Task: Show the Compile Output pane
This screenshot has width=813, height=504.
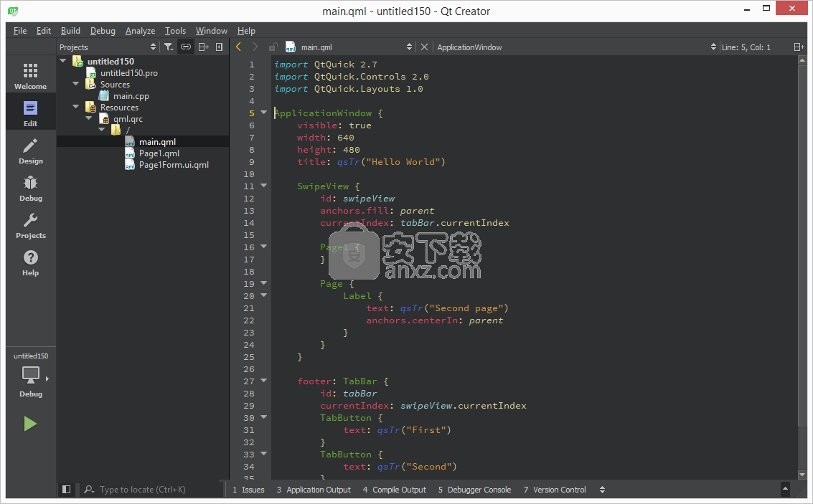Action: [395, 490]
